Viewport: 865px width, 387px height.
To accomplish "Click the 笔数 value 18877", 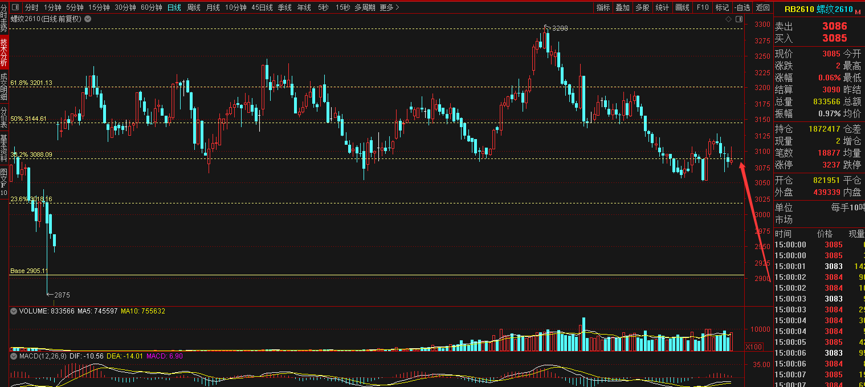I will (x=829, y=153).
